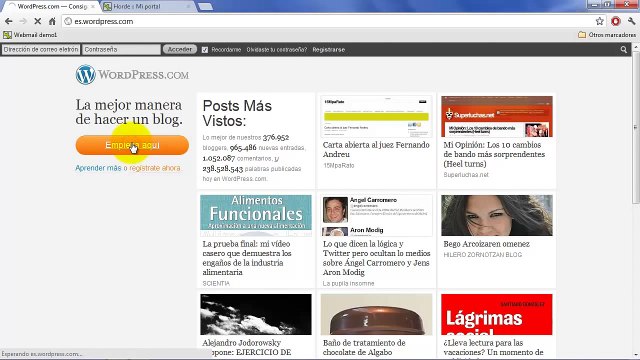Switch to the Horde Mi portal tab
Viewport: 640px width, 360px height.
pos(147,7)
